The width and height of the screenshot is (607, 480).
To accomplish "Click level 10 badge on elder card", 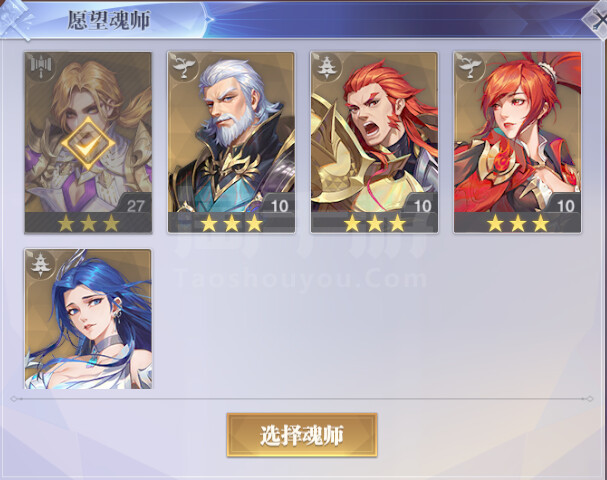I will pyautogui.click(x=279, y=206).
